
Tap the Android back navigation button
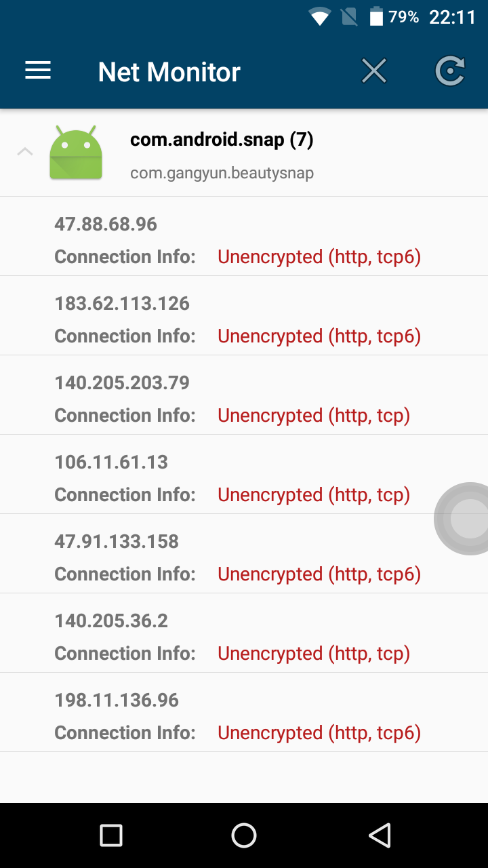tap(380, 835)
